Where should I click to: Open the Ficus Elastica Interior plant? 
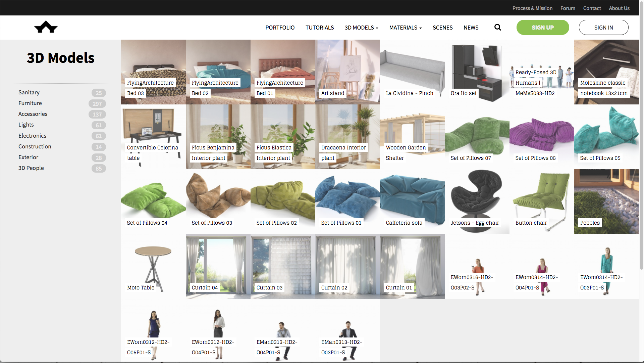click(283, 137)
